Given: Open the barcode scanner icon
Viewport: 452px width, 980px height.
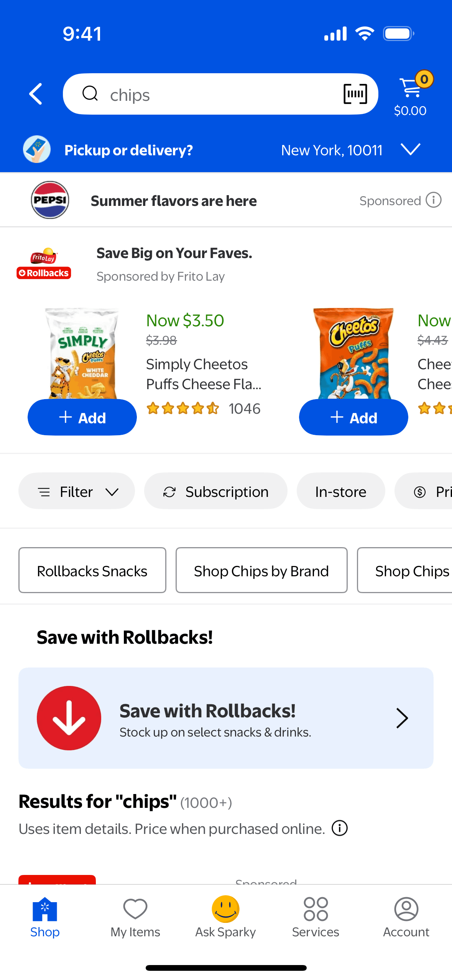Looking at the screenshot, I should click(355, 94).
